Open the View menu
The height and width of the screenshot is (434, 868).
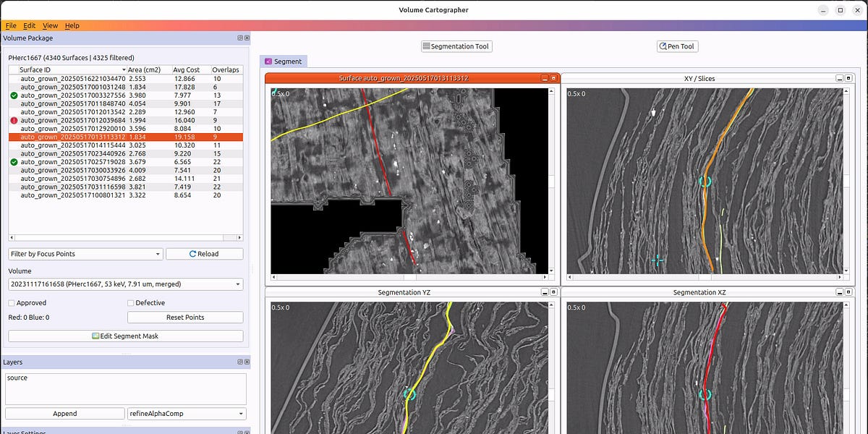[x=51, y=26]
